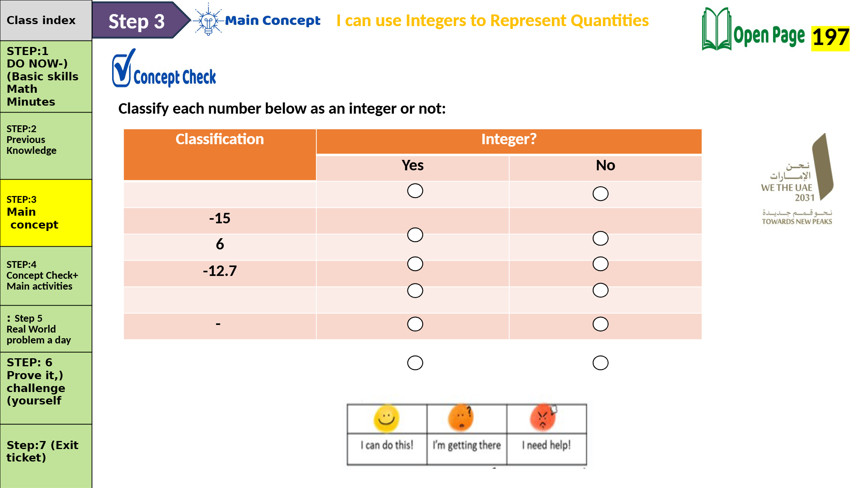Screen dimensions: 868x488
Task: Click the yellow highlighted page number 197
Action: 830,38
